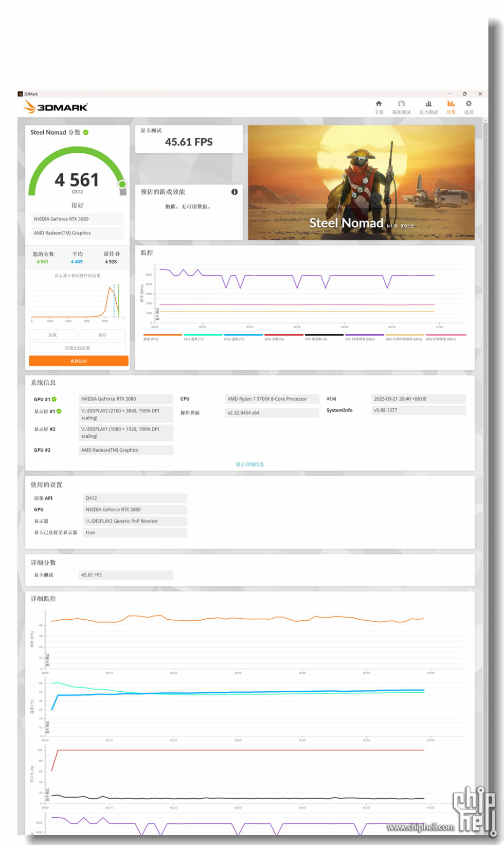This screenshot has height=845, width=504.
Task: Click the 显卡已连接至显示器 true value
Action: [135, 533]
